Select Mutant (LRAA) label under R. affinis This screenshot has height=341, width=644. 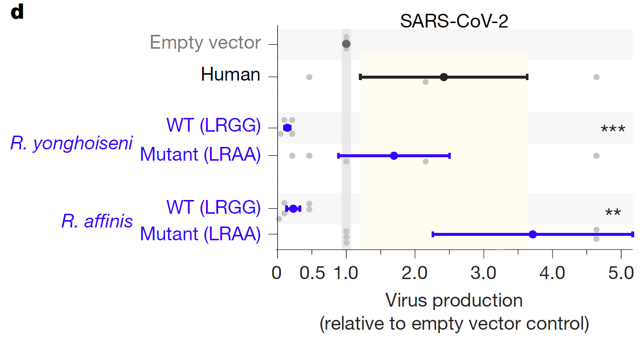(x=200, y=234)
